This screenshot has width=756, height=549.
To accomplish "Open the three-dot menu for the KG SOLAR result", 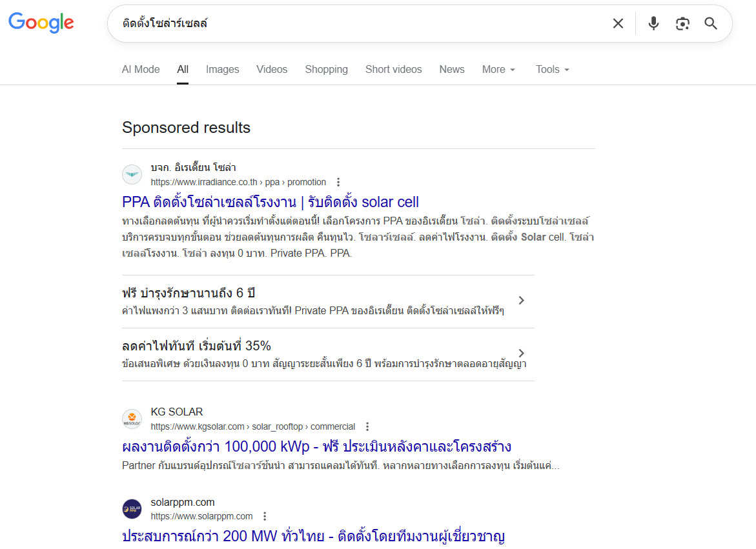I will [367, 426].
